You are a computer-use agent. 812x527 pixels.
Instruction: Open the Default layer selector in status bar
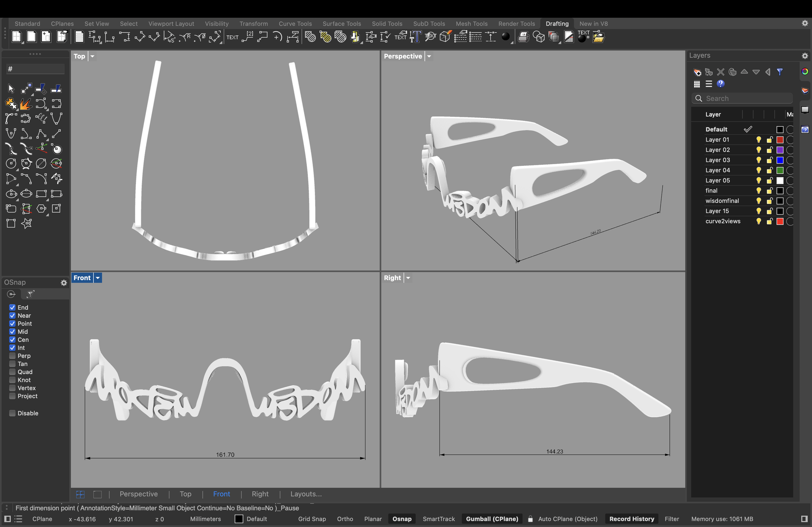coord(251,519)
